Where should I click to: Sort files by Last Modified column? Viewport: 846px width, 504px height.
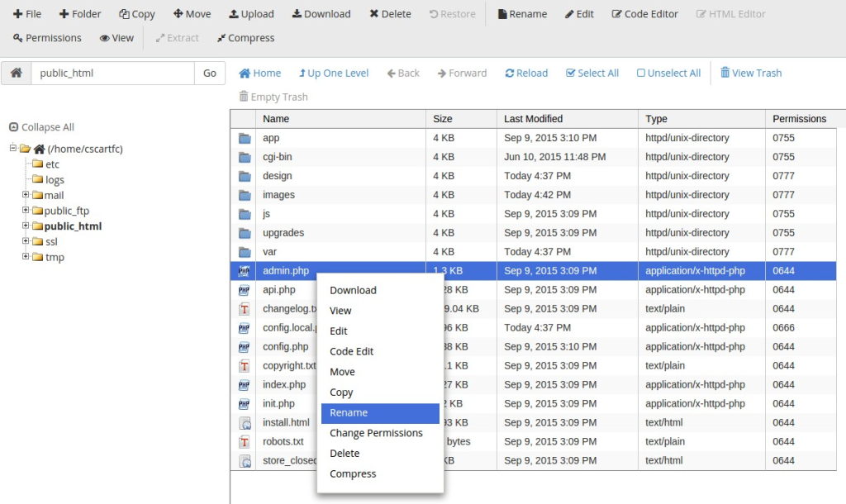(533, 119)
